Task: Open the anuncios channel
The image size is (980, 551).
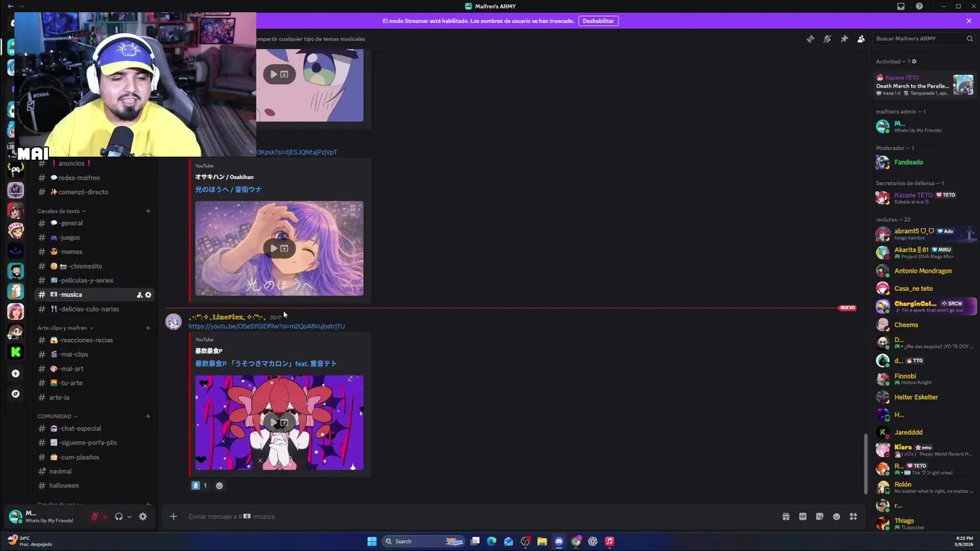Action: point(96,164)
